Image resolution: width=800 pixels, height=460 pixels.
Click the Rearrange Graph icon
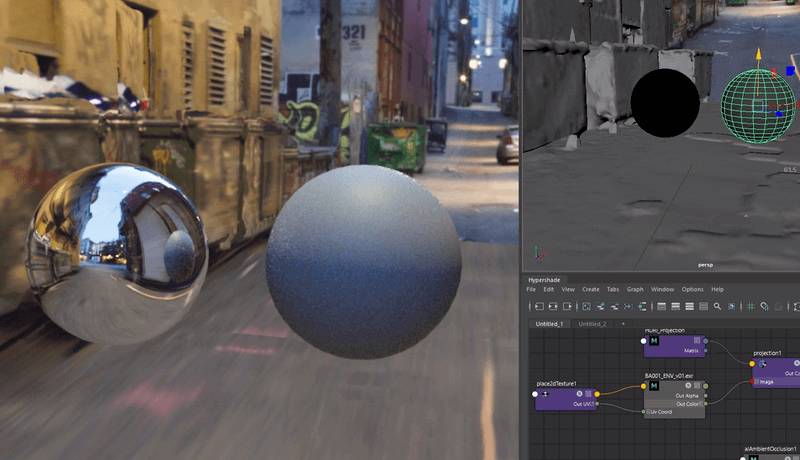pyautogui.click(x=628, y=306)
